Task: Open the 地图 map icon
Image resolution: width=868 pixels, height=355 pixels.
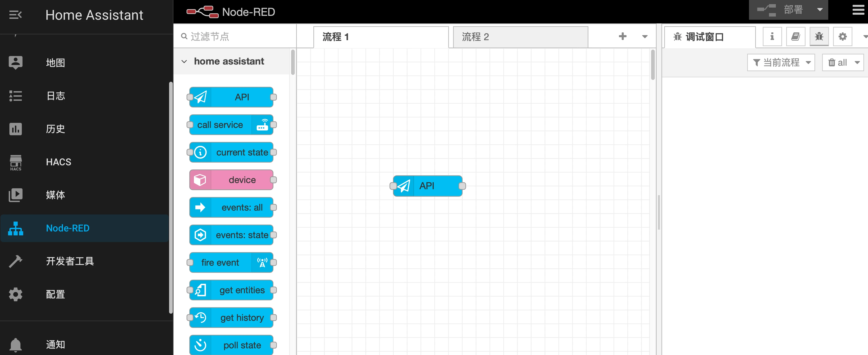Action: [15, 62]
